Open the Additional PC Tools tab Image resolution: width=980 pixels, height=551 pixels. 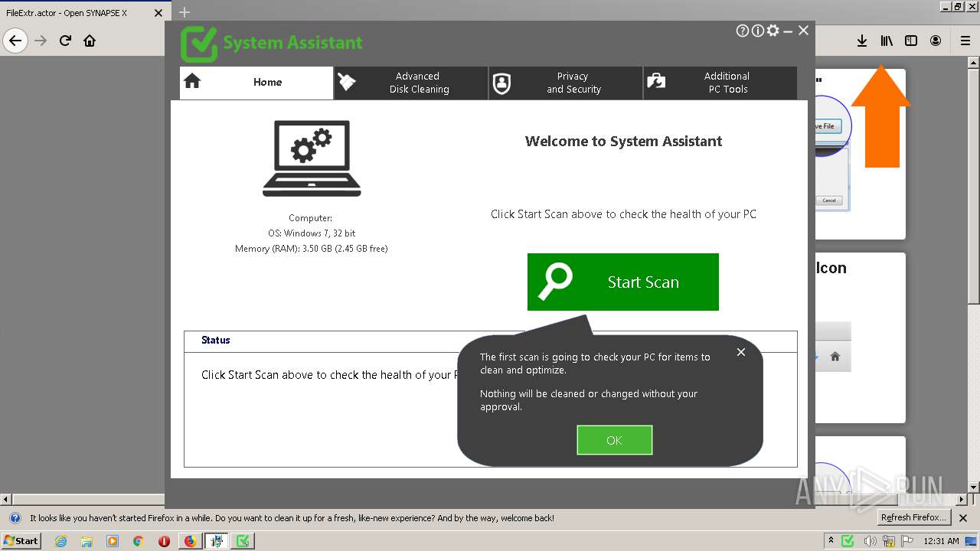coord(720,83)
